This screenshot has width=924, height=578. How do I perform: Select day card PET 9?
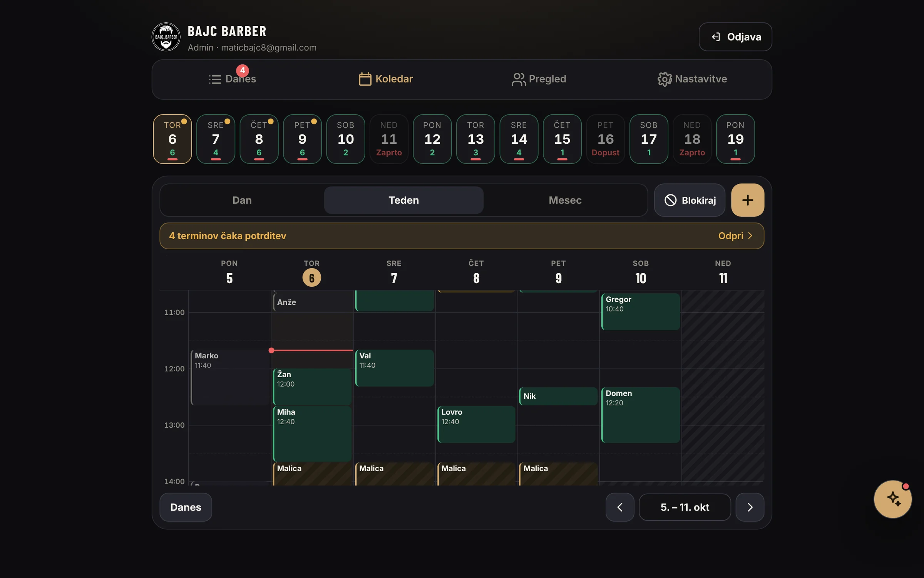(x=302, y=139)
